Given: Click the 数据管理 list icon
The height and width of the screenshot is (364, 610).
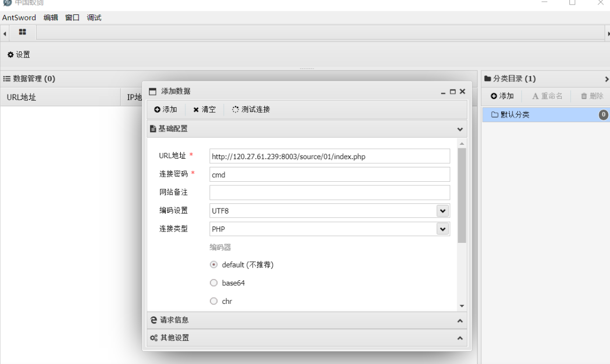Looking at the screenshot, I should coord(7,79).
